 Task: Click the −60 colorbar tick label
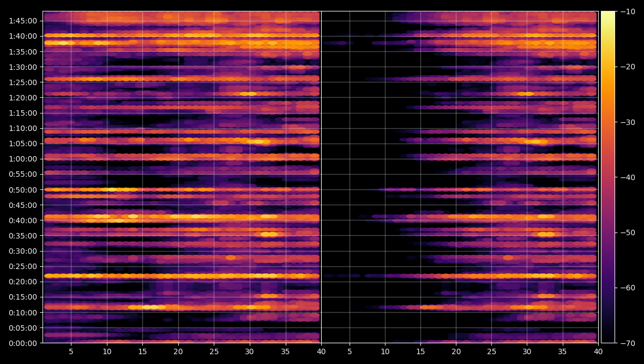pyautogui.click(x=628, y=288)
